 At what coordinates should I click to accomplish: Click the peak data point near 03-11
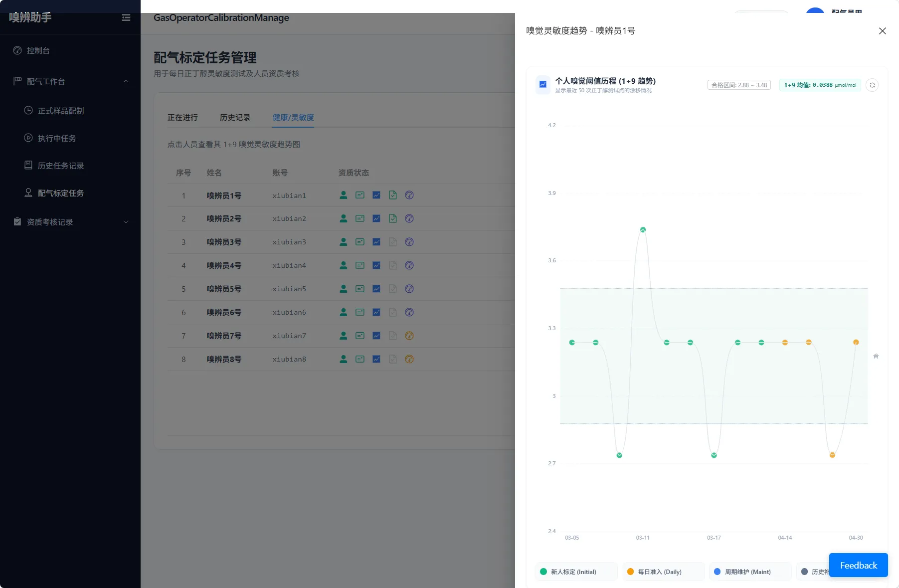[x=643, y=230]
